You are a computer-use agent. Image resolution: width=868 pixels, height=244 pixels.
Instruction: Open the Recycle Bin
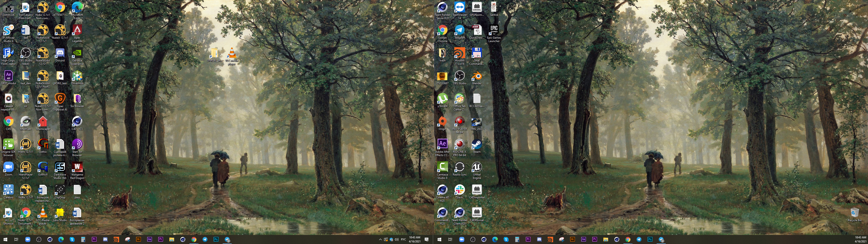click(x=855, y=215)
